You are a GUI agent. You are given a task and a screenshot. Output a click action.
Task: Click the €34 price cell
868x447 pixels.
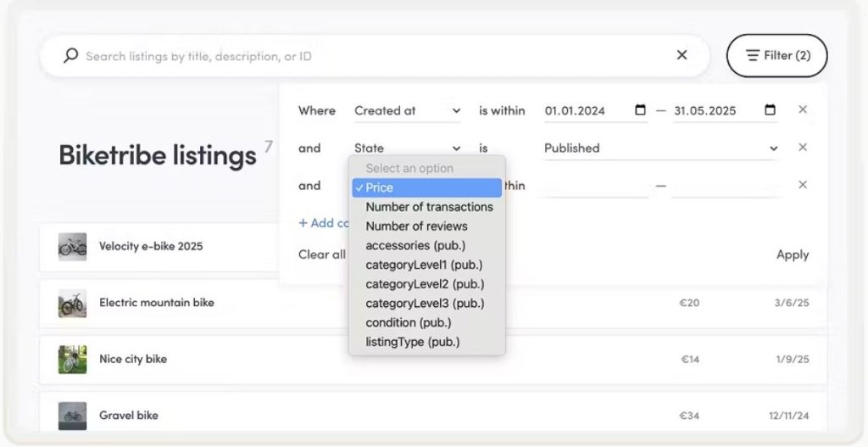[x=689, y=416]
